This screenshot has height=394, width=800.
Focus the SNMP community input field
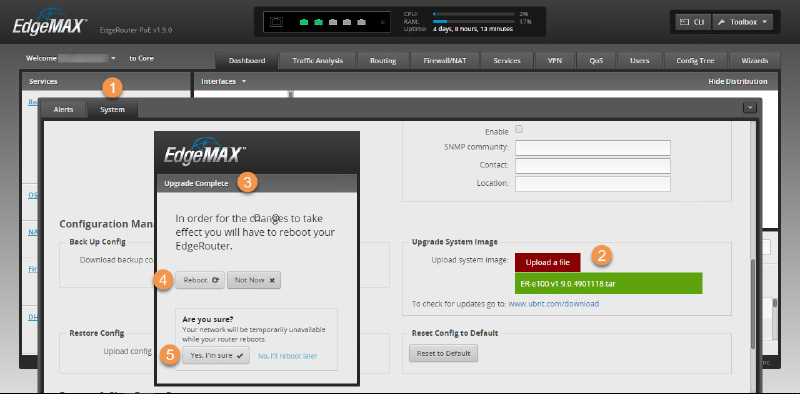pyautogui.click(x=593, y=148)
